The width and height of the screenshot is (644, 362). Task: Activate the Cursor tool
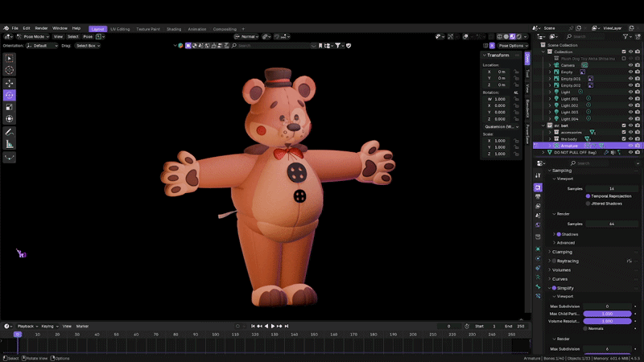[10, 71]
